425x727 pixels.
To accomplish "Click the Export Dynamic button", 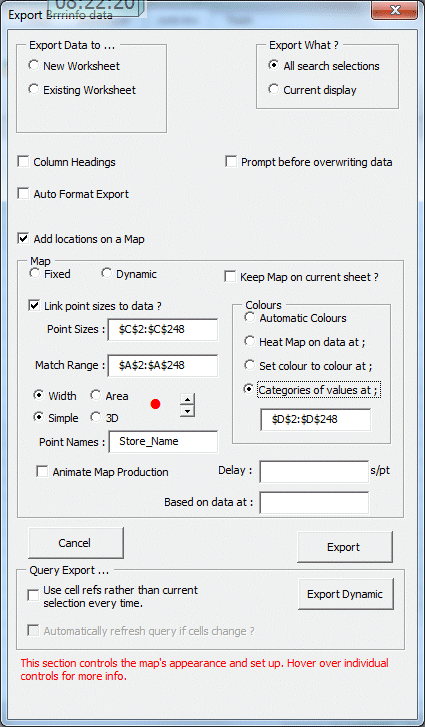I will pos(345,594).
